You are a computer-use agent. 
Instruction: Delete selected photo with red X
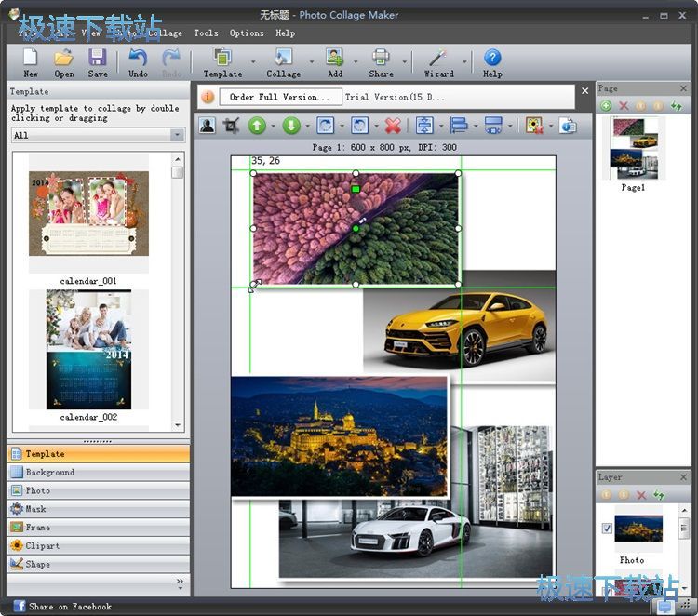click(x=393, y=126)
